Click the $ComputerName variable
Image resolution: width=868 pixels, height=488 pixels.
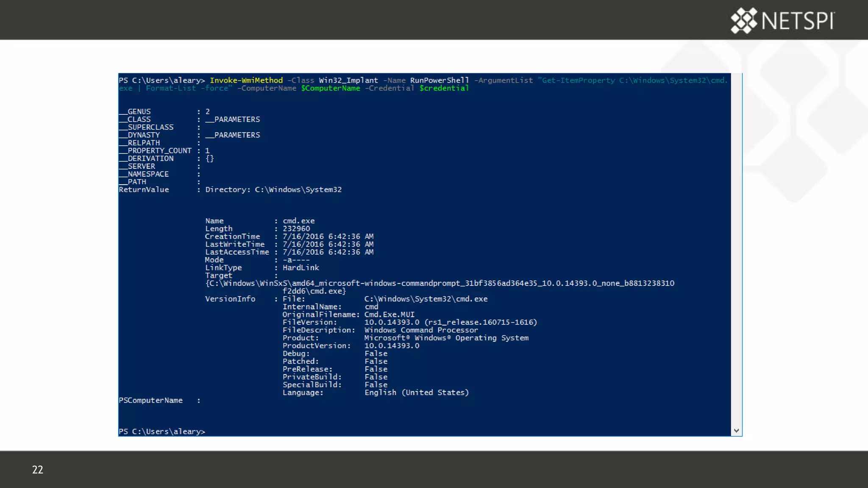click(x=330, y=88)
